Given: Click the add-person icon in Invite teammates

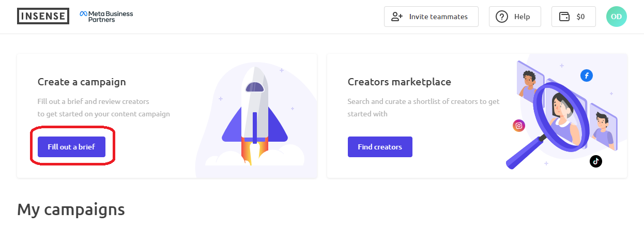Looking at the screenshot, I should 397,17.
